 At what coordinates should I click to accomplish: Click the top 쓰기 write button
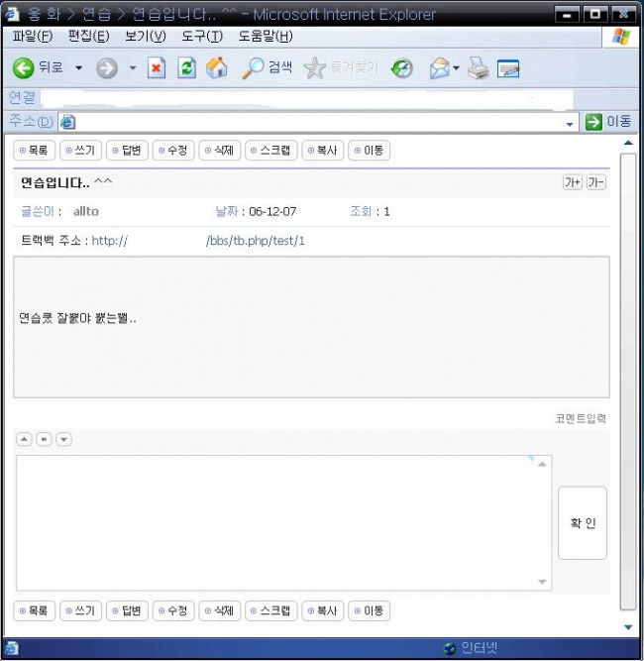(80, 151)
